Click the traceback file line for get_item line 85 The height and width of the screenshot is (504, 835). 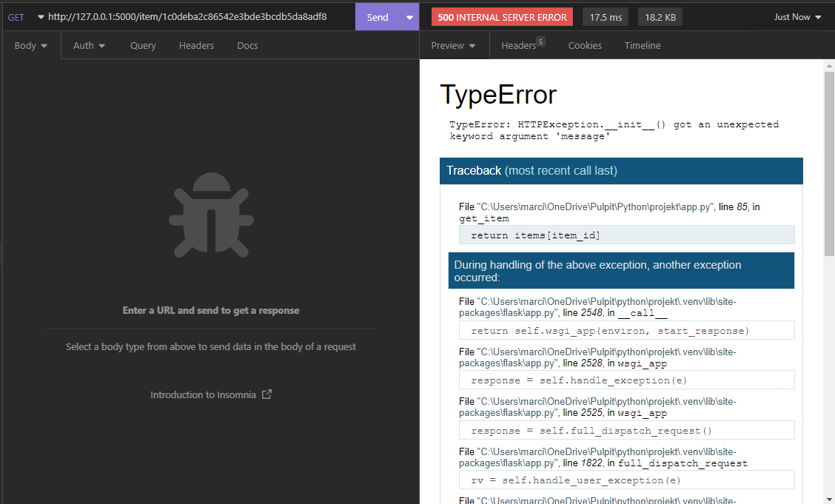[609, 212]
